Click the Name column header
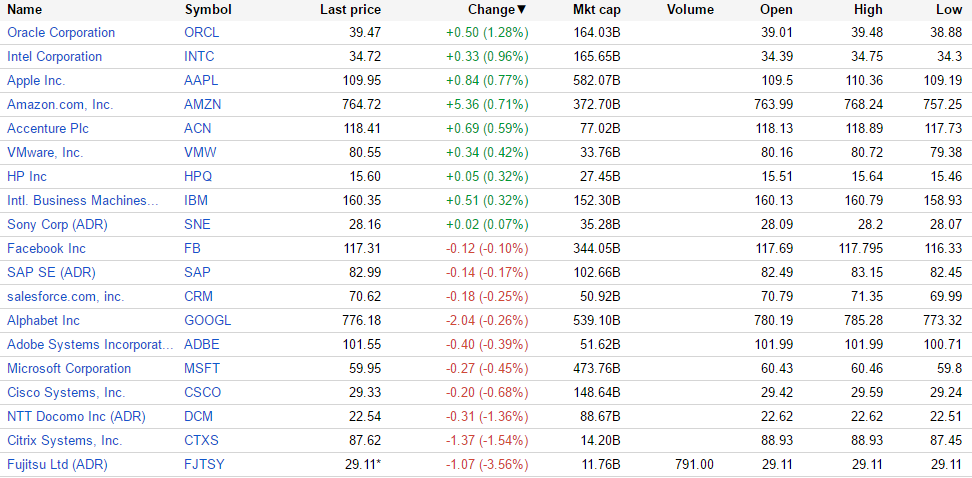 (25, 10)
